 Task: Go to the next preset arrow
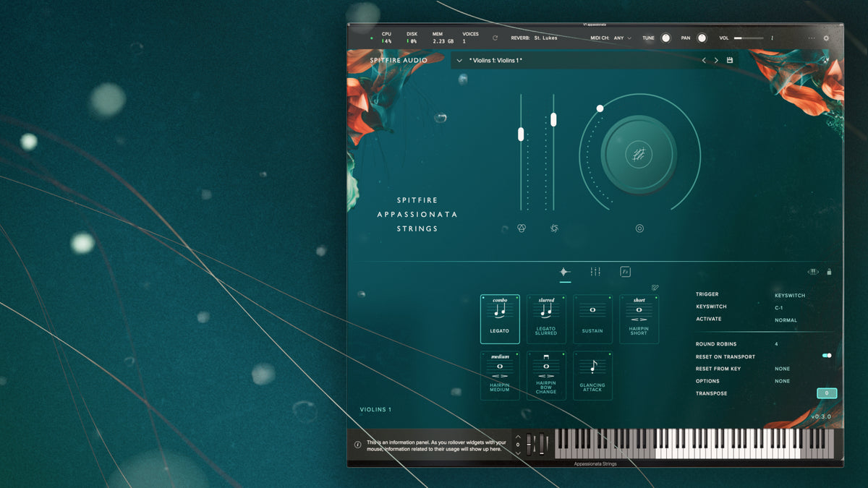716,60
